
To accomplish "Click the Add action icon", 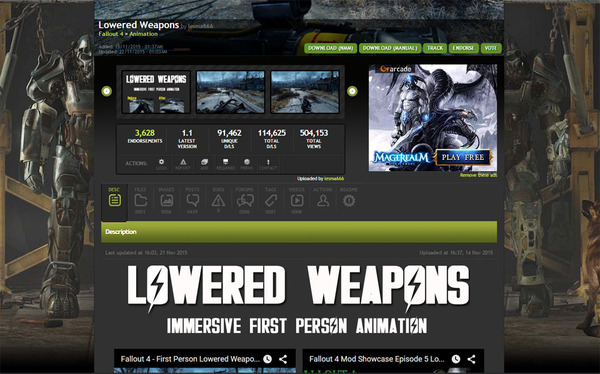I will point(204,164).
